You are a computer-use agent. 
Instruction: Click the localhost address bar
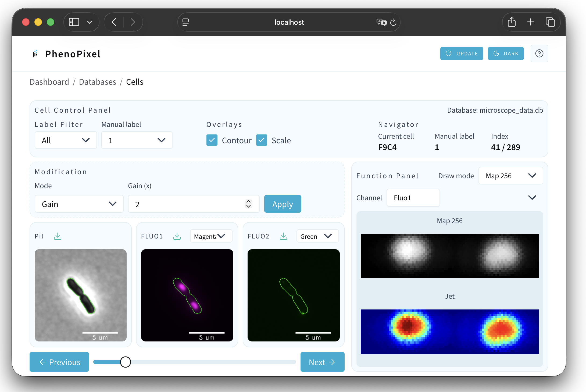[x=289, y=22]
